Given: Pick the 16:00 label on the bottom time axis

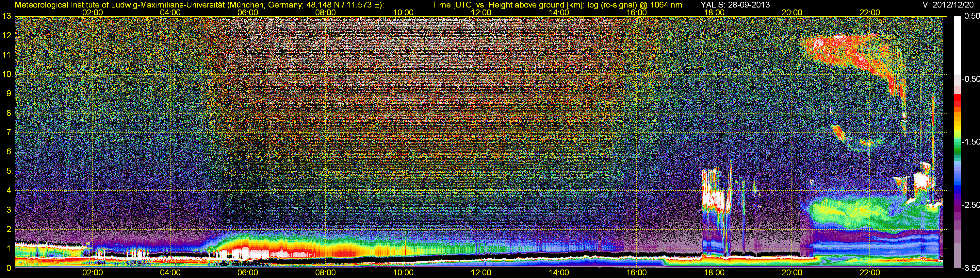Looking at the screenshot, I should [636, 273].
